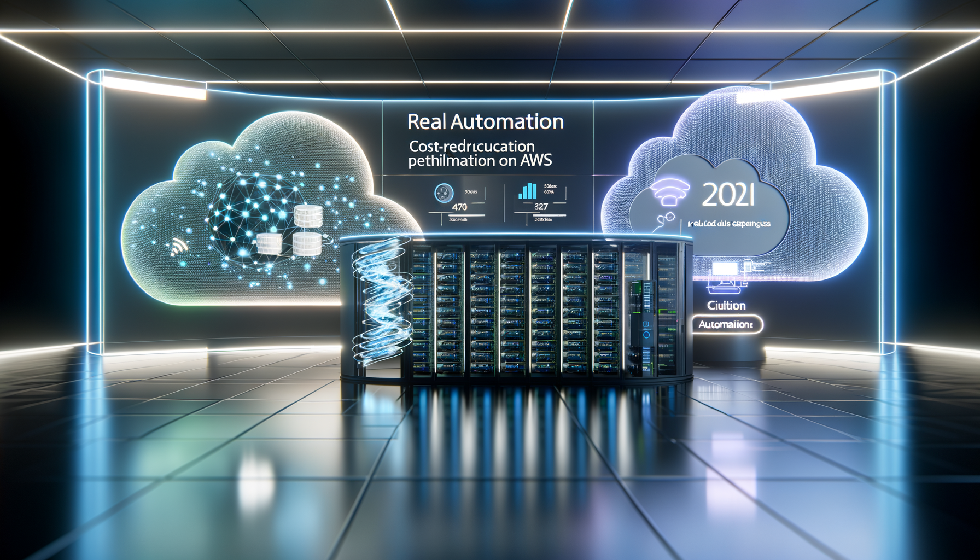This screenshot has width=980, height=560.
Task: Click the topmost database cylinder in left cloud
Action: point(307,216)
